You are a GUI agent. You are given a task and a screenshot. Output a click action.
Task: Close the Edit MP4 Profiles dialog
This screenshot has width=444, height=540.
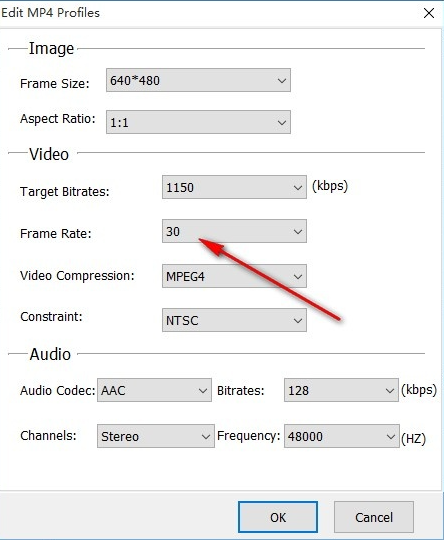[429, 13]
